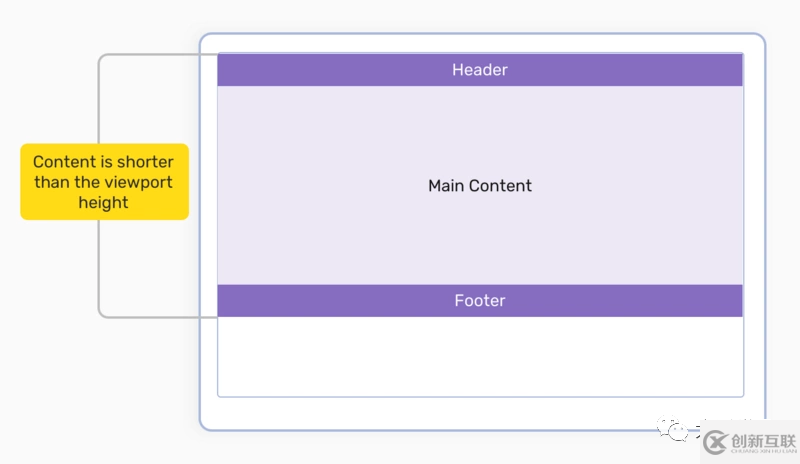Image resolution: width=800 pixels, height=464 pixels.
Task: Click "Content is shorter" line in callout
Action: click(x=104, y=162)
